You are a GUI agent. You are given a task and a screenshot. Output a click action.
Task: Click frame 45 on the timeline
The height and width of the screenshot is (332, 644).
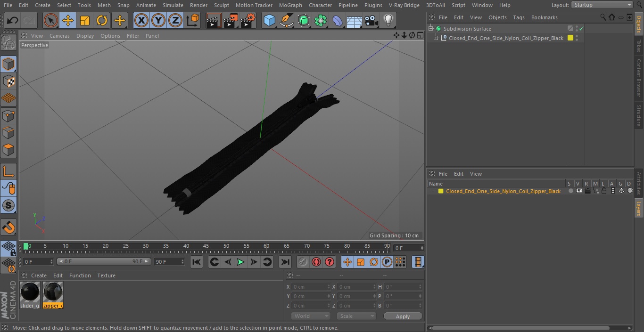(206, 246)
